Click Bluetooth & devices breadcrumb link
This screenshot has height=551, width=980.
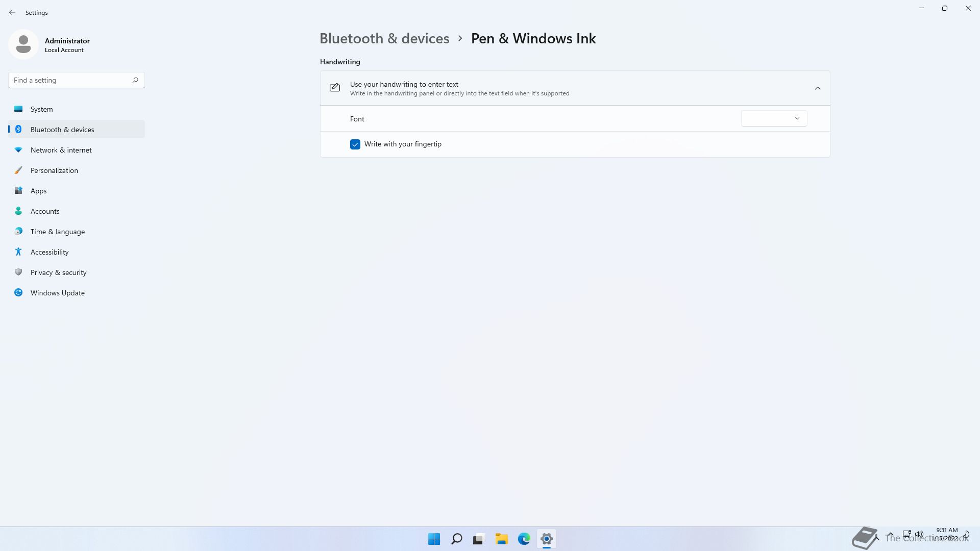pos(384,38)
